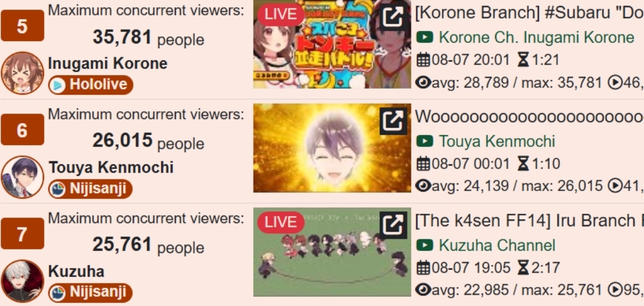
Task: Click the green jump rope stream thumbnail
Action: 332,252
